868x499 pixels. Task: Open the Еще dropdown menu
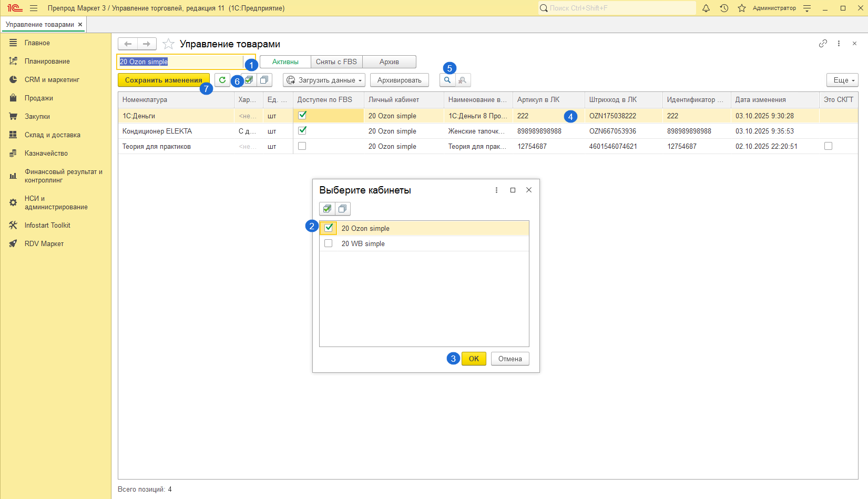pos(842,80)
